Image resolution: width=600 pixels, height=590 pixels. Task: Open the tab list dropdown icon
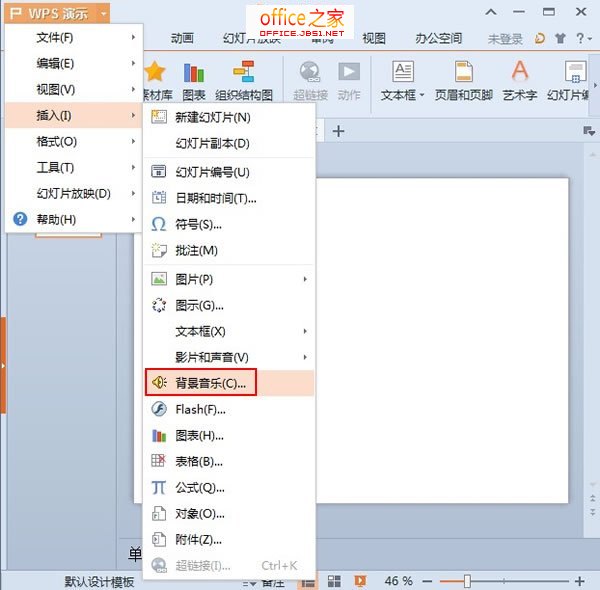pos(589,131)
